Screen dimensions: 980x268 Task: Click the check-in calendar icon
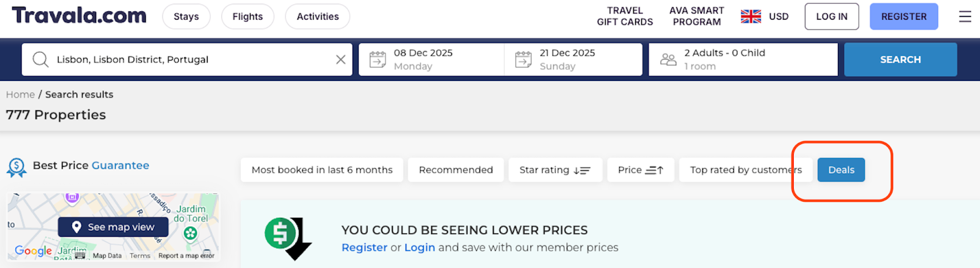point(378,59)
